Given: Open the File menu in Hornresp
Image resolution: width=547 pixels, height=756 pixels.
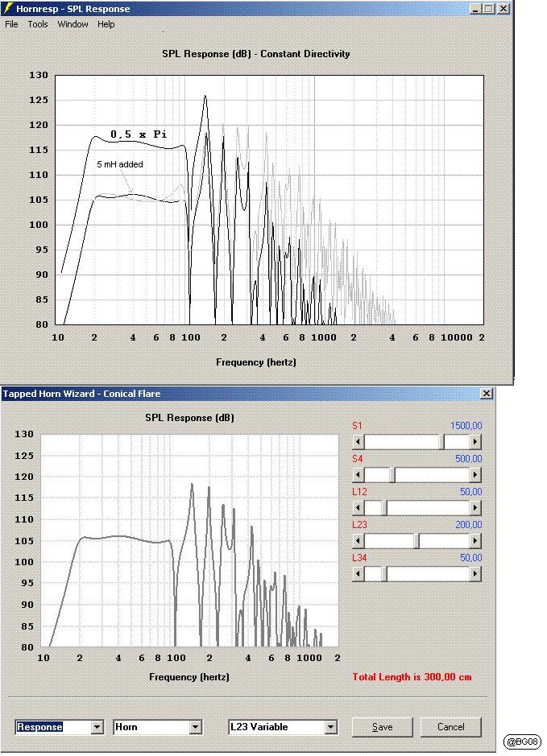Looking at the screenshot, I should (11, 24).
